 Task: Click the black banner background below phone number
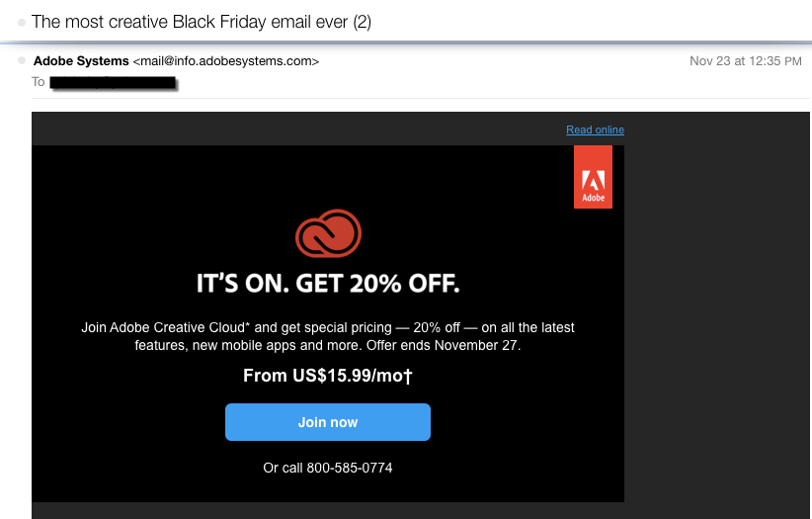tap(328, 488)
